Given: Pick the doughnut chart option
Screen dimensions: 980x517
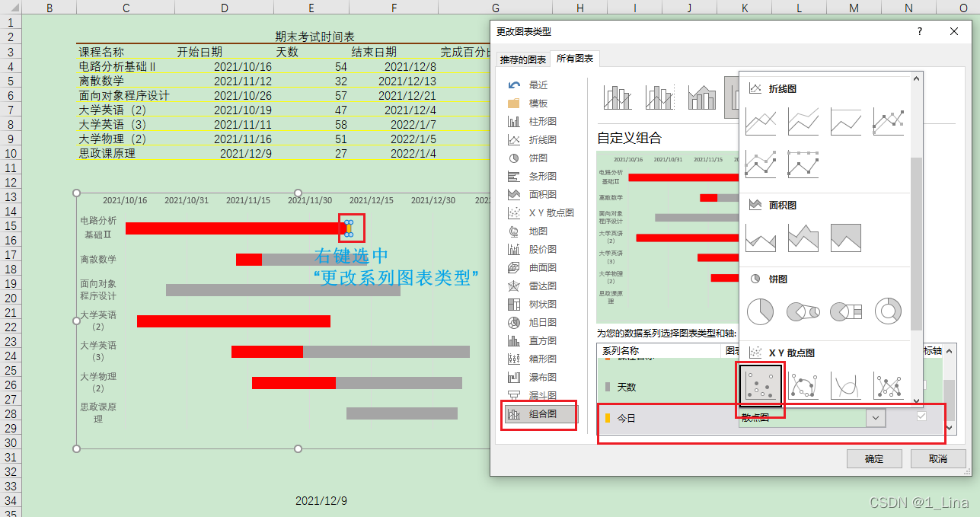Looking at the screenshot, I should [889, 311].
